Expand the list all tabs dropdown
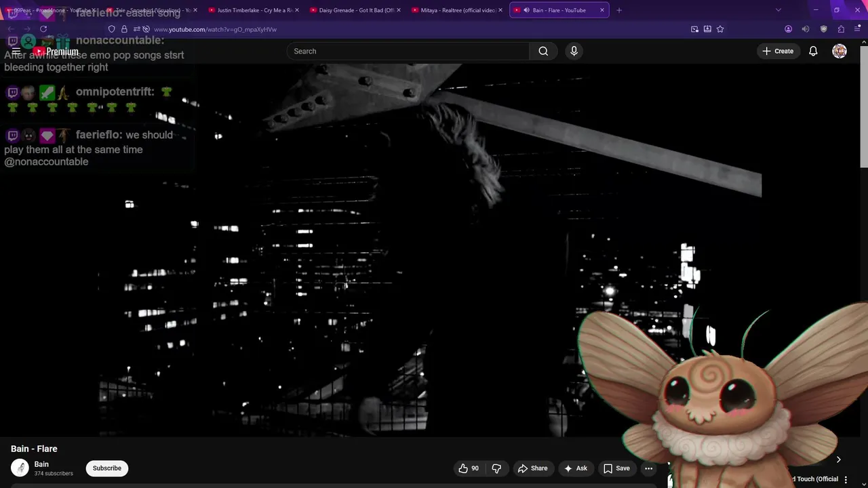 (778, 10)
